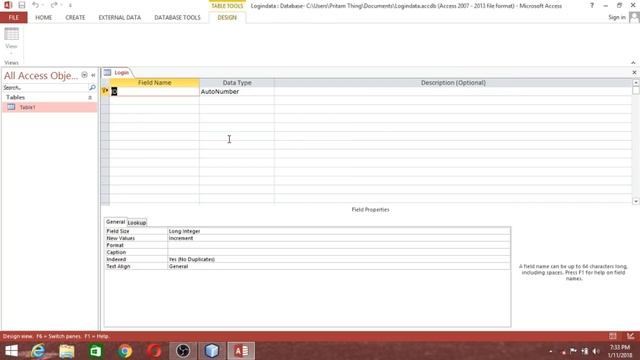
Task: Click the Microsoft Access taskbar icon
Action: [x=241, y=351]
